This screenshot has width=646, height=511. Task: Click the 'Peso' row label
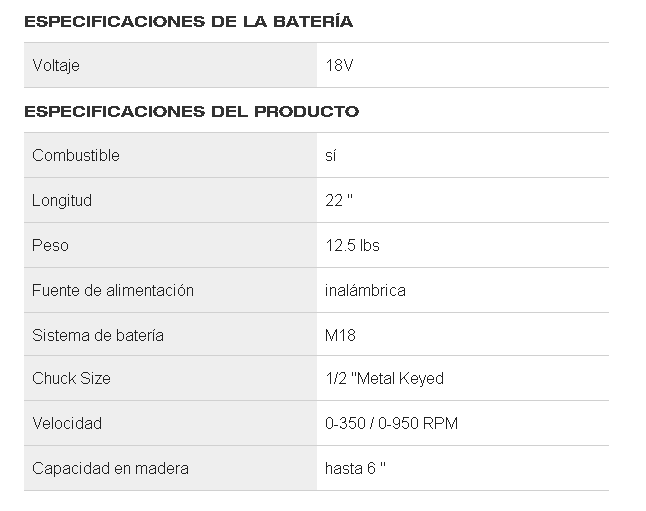(50, 245)
